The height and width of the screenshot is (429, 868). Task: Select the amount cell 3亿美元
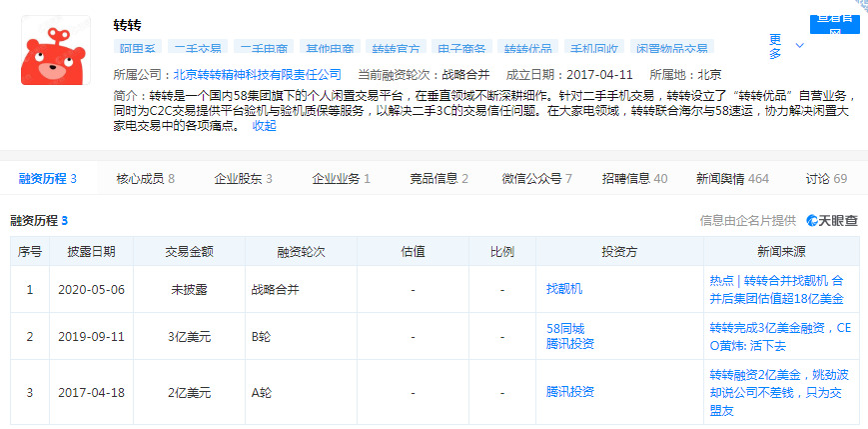coord(190,337)
